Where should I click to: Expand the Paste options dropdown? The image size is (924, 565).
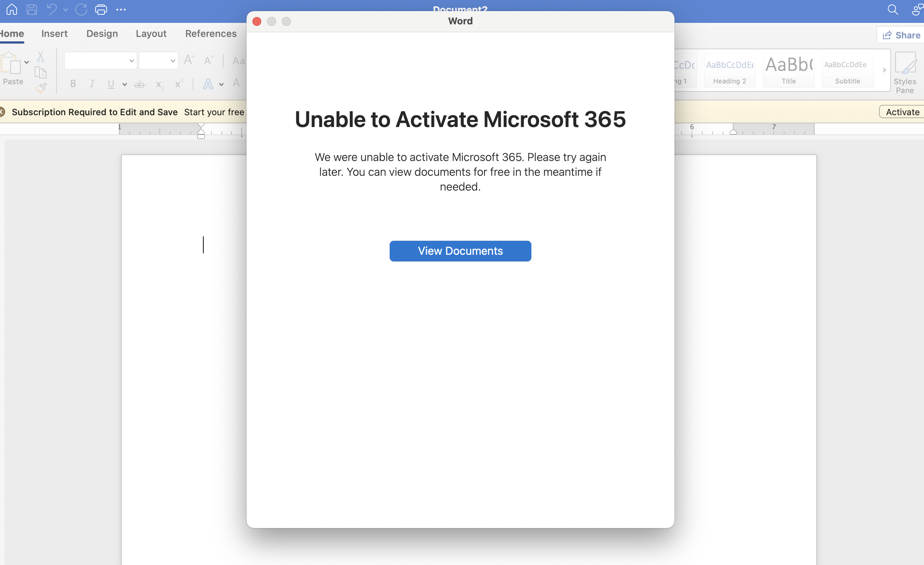[27, 62]
